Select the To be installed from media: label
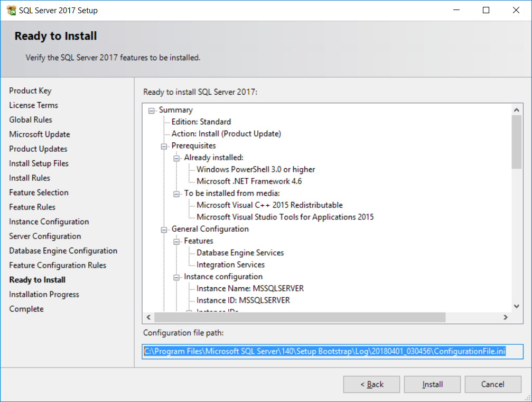 pyautogui.click(x=232, y=194)
